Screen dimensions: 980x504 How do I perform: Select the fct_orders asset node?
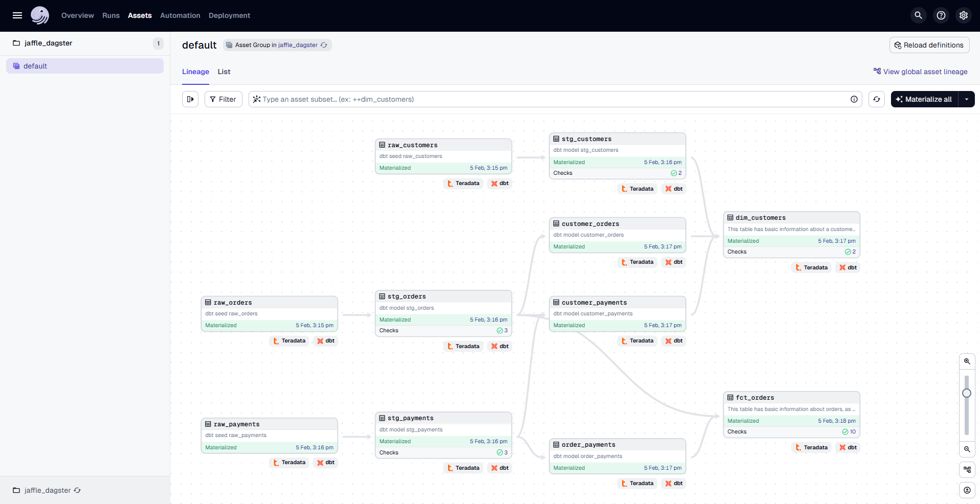(x=791, y=415)
